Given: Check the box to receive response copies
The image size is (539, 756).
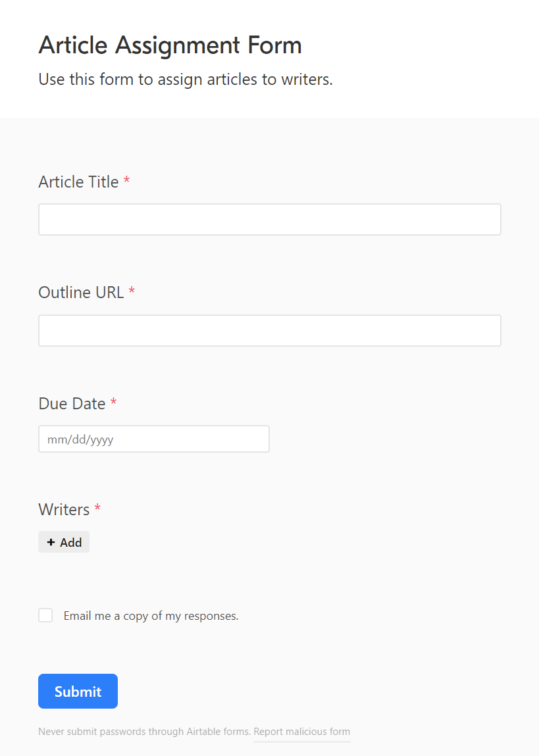Looking at the screenshot, I should [45, 615].
